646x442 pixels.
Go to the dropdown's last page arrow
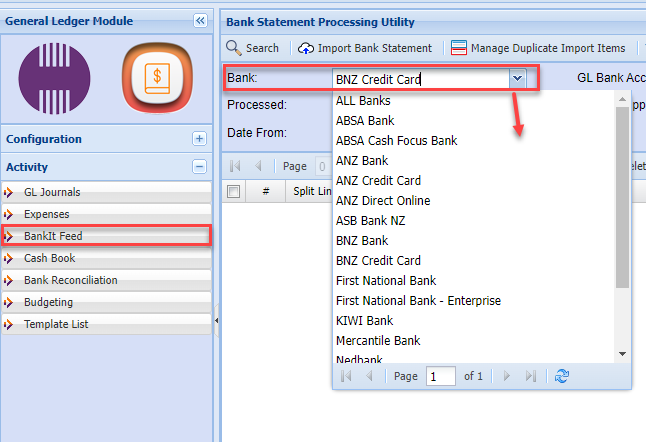(531, 376)
